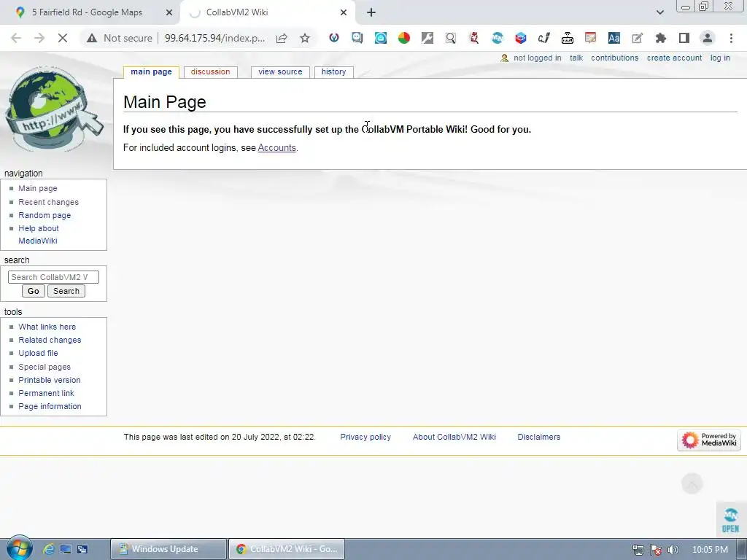Bookmark this page with star icon
Screen dimensions: 747x560
[305, 38]
